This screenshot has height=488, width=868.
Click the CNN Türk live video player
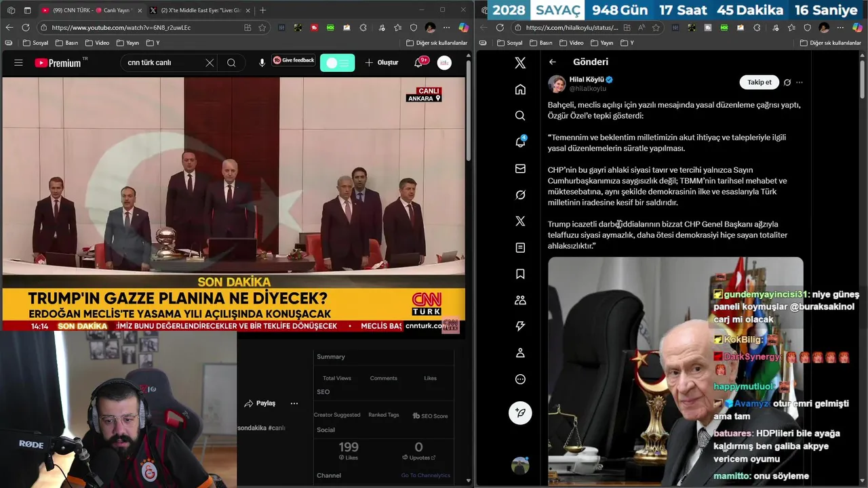click(234, 203)
